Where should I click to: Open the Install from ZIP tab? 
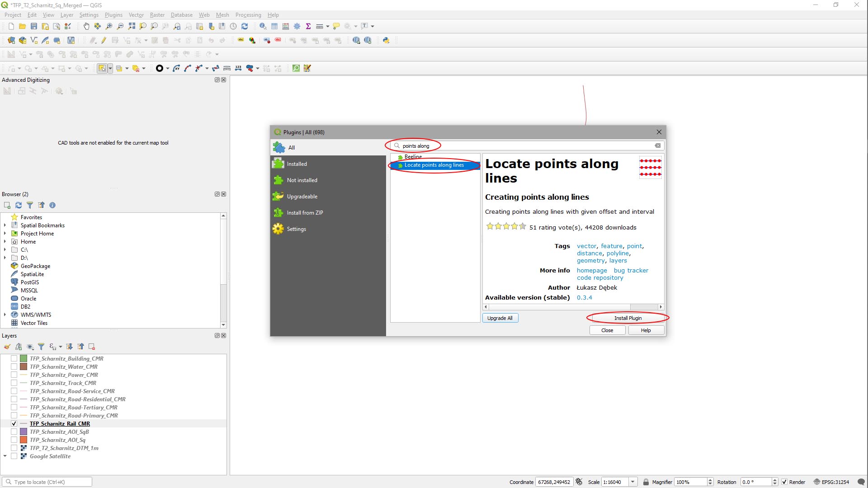click(x=328, y=213)
